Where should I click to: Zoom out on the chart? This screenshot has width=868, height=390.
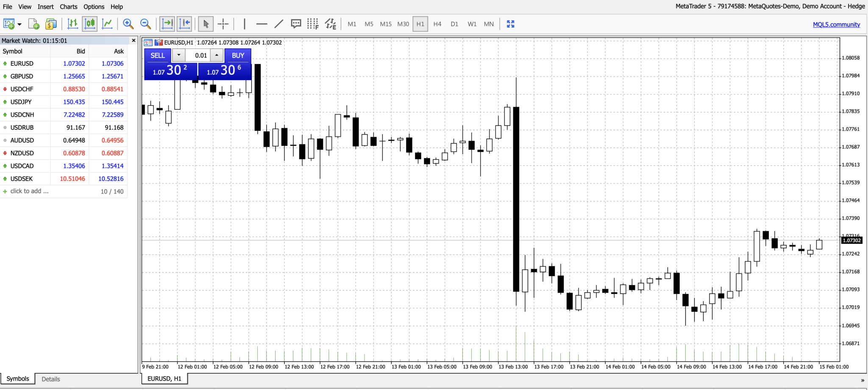[145, 24]
